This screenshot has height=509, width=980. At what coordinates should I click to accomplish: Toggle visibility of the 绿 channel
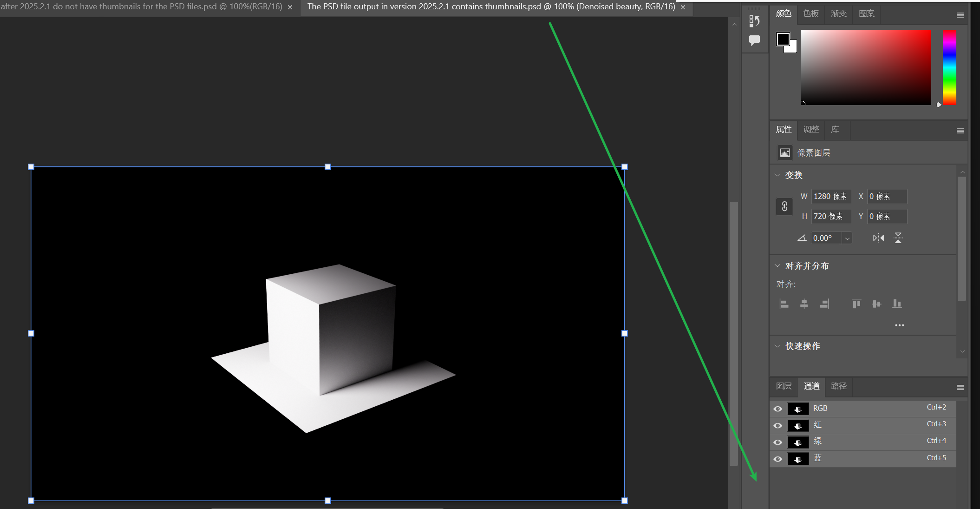[x=778, y=442]
